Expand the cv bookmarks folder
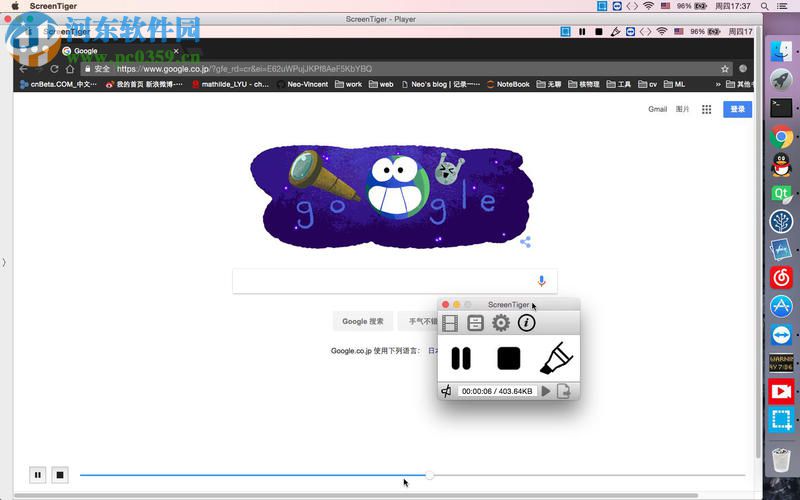 pyautogui.click(x=647, y=85)
